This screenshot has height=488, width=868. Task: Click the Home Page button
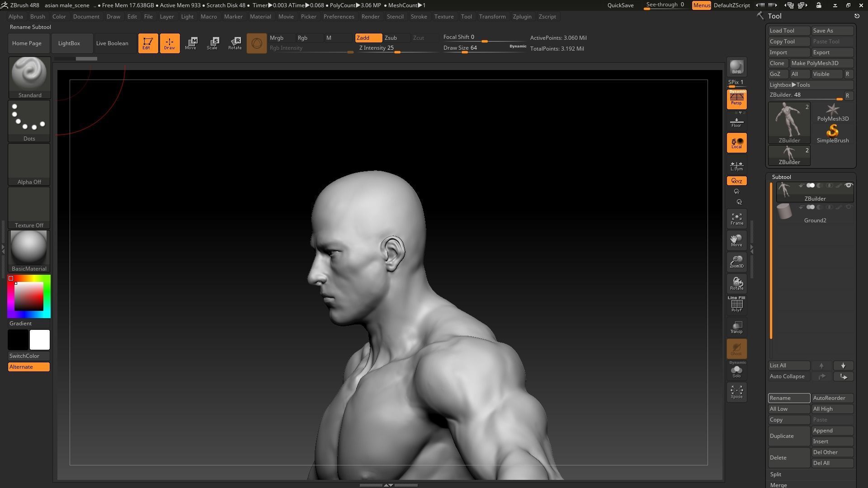click(x=29, y=43)
